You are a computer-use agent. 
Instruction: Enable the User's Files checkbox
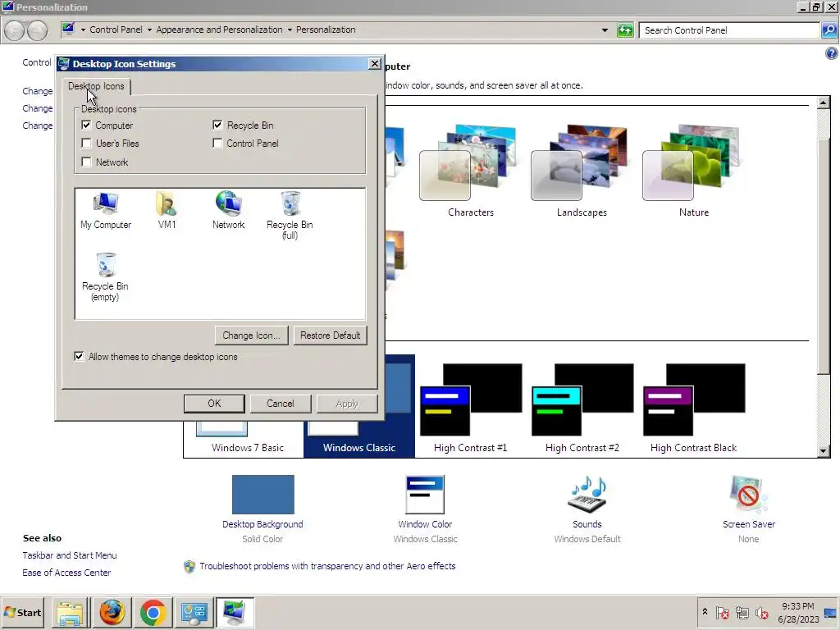point(86,143)
